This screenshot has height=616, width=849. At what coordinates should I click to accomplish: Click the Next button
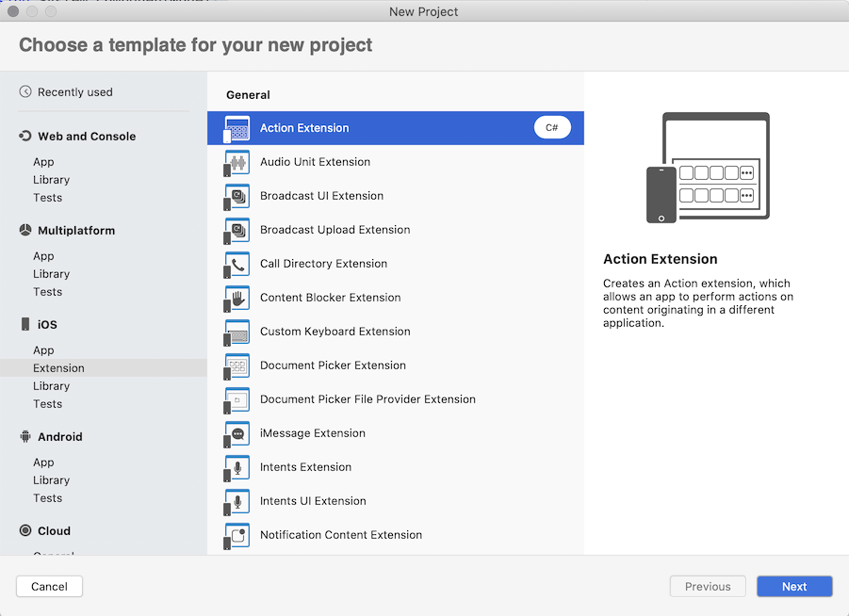(x=794, y=586)
